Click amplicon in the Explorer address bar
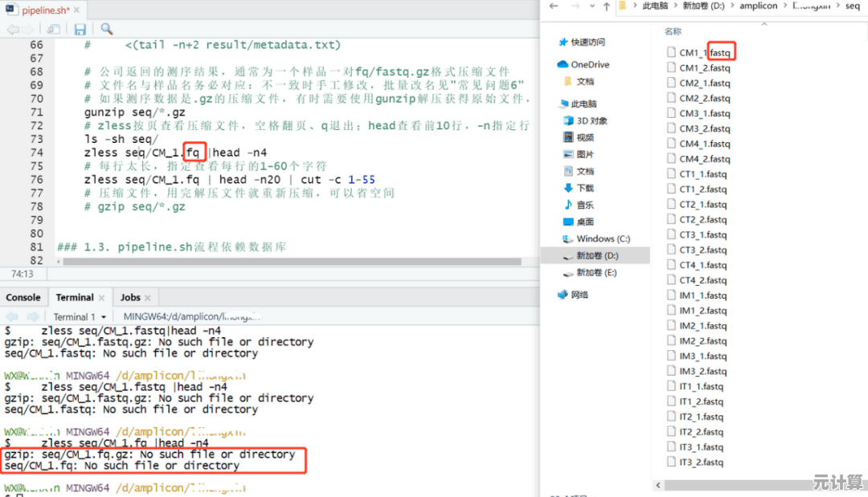Screen dimensions: 868x497 758,6
